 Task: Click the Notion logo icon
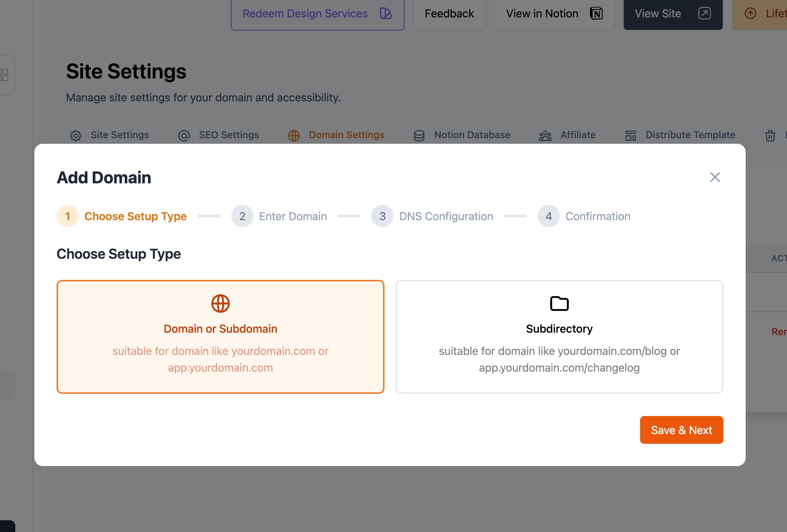(596, 14)
